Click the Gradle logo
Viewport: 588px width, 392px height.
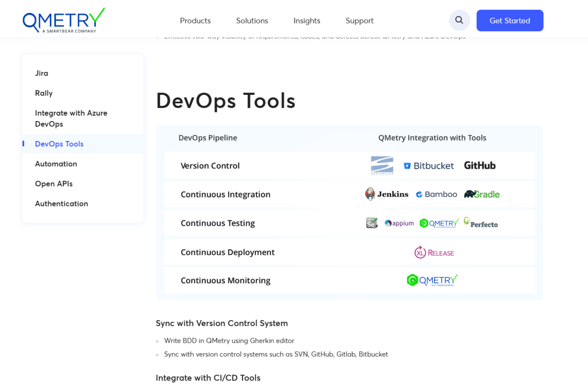pyautogui.click(x=481, y=194)
